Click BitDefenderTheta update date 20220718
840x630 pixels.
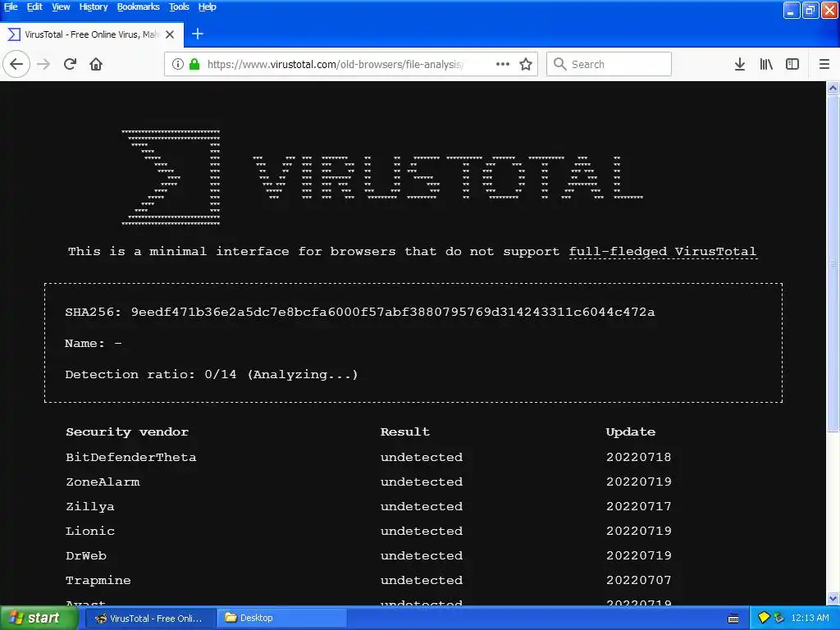tap(638, 457)
